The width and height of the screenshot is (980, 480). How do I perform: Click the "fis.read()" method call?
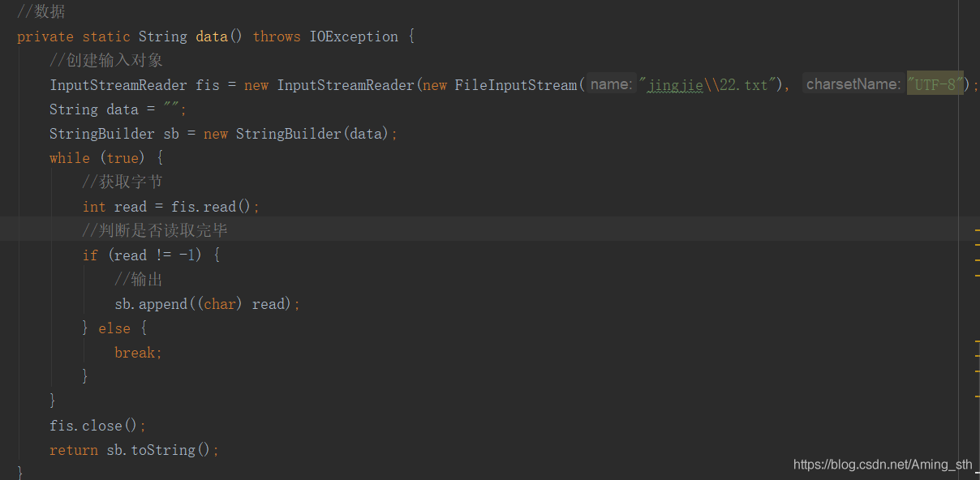[212, 207]
